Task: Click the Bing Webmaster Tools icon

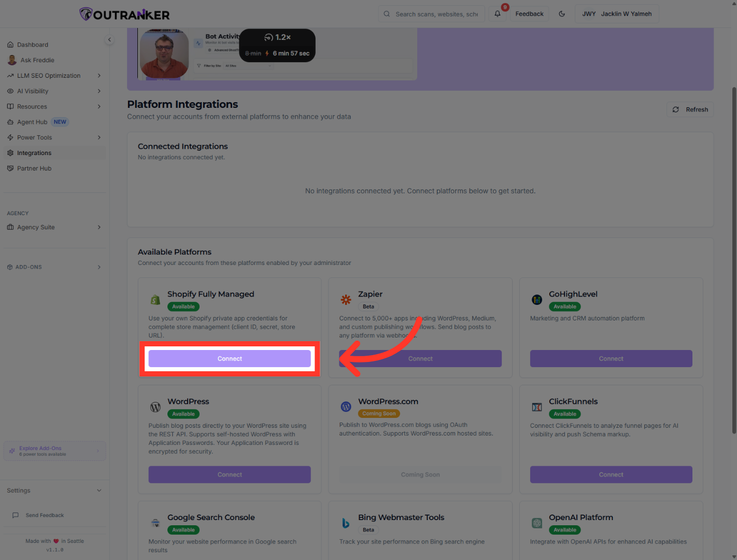Action: click(x=346, y=523)
